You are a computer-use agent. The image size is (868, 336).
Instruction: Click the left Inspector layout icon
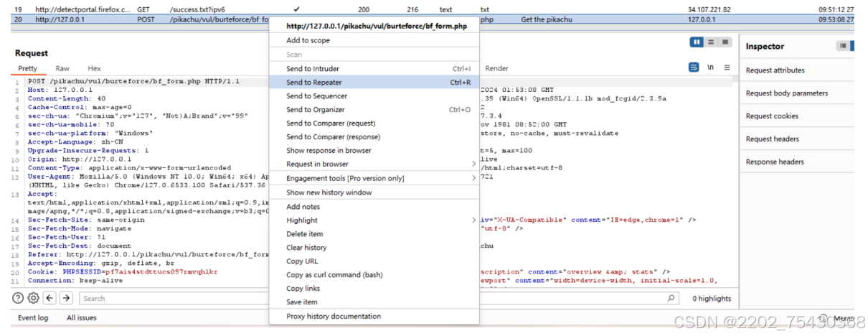pos(842,46)
